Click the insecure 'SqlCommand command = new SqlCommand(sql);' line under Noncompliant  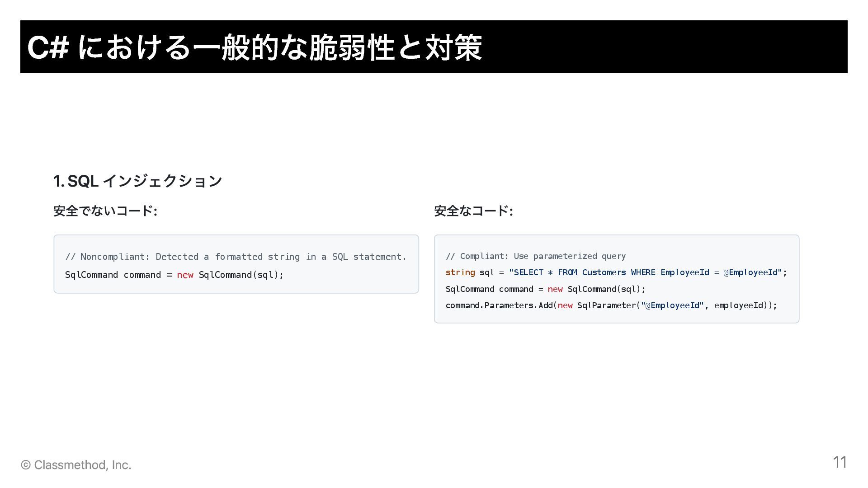(174, 275)
